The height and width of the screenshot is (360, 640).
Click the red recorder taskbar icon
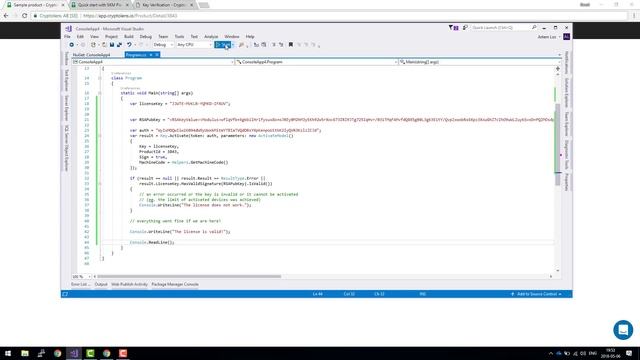(123, 353)
